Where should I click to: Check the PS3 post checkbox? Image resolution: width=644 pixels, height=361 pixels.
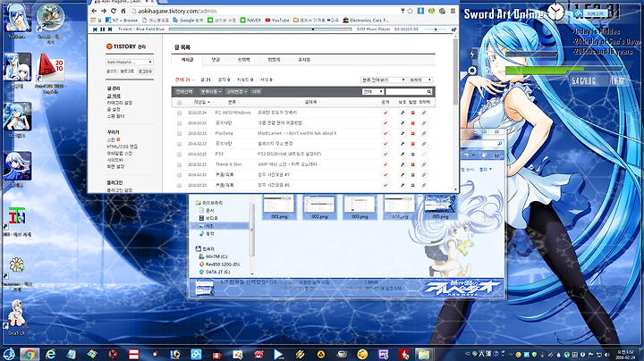pyautogui.click(x=180, y=155)
